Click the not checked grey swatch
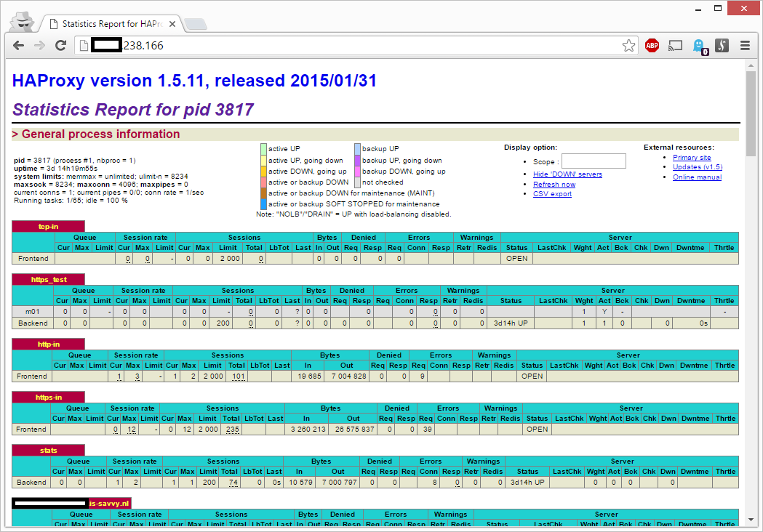The image size is (763, 532). (x=357, y=182)
